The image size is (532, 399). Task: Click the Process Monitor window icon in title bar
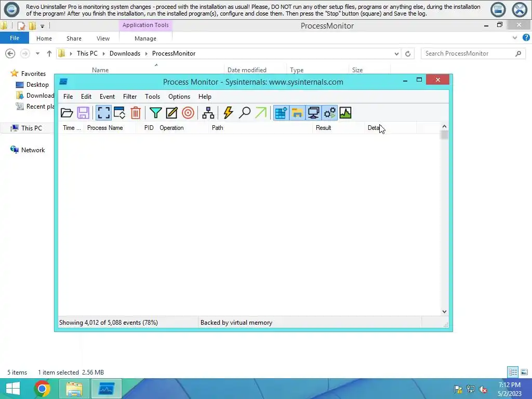point(63,82)
